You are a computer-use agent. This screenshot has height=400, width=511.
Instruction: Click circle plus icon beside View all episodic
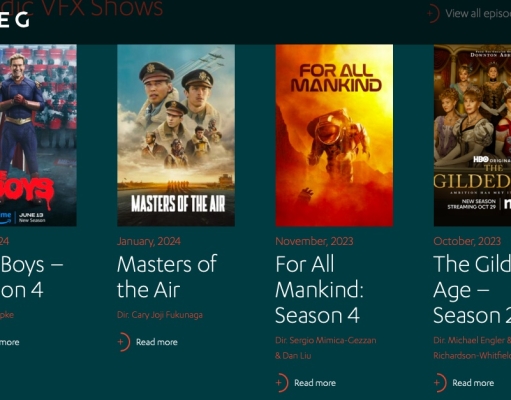point(433,13)
